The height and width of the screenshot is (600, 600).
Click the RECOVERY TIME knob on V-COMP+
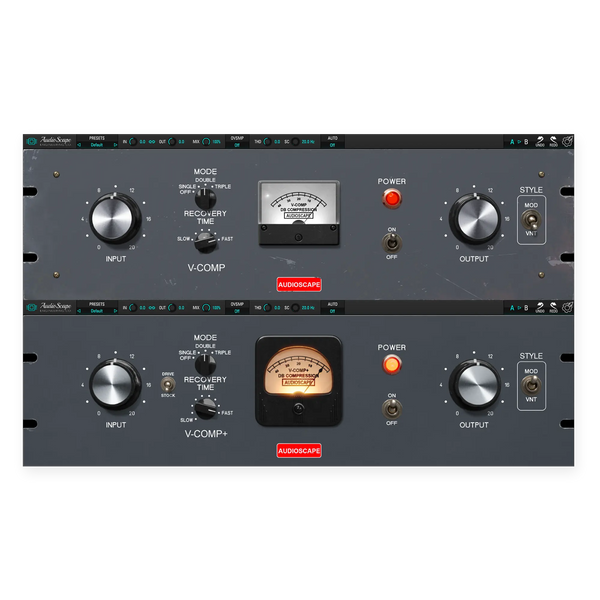[205, 409]
